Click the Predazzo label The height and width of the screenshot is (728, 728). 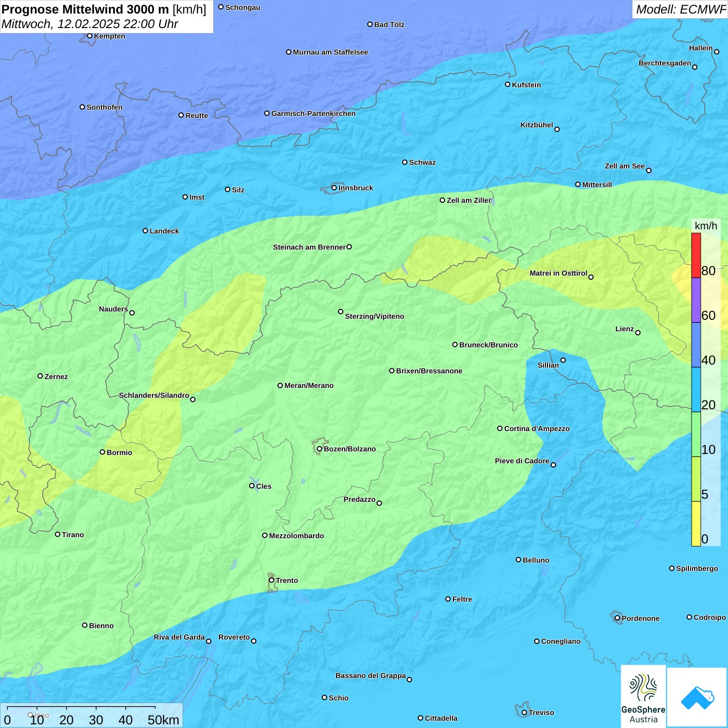359,499
